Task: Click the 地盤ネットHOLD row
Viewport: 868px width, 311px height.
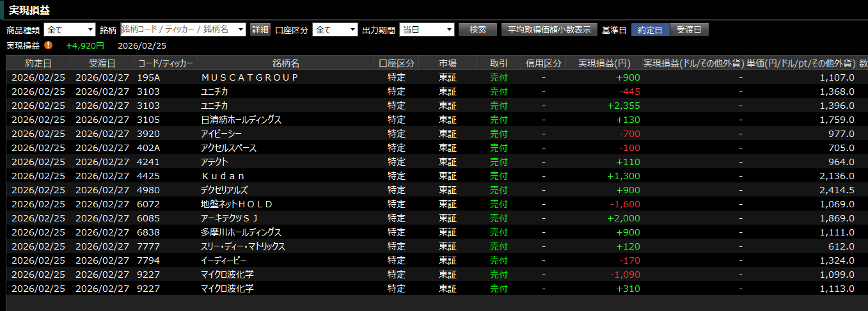Action: [237, 204]
